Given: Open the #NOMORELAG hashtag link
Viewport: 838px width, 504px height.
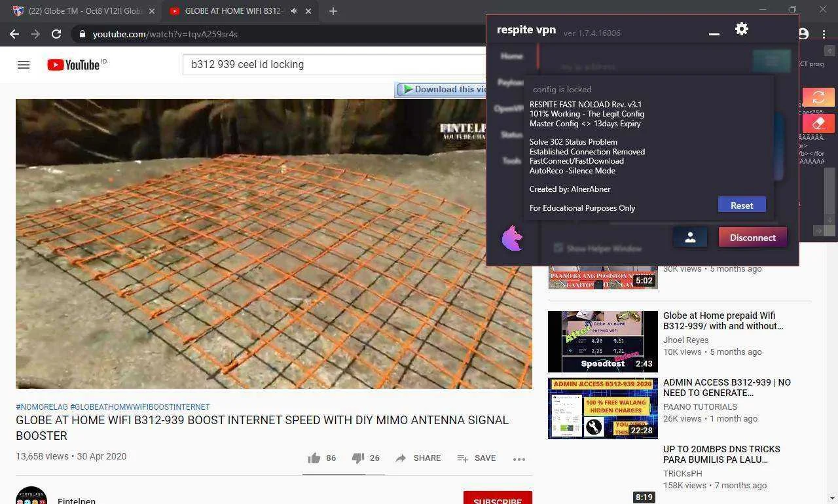Looking at the screenshot, I should click(41, 407).
